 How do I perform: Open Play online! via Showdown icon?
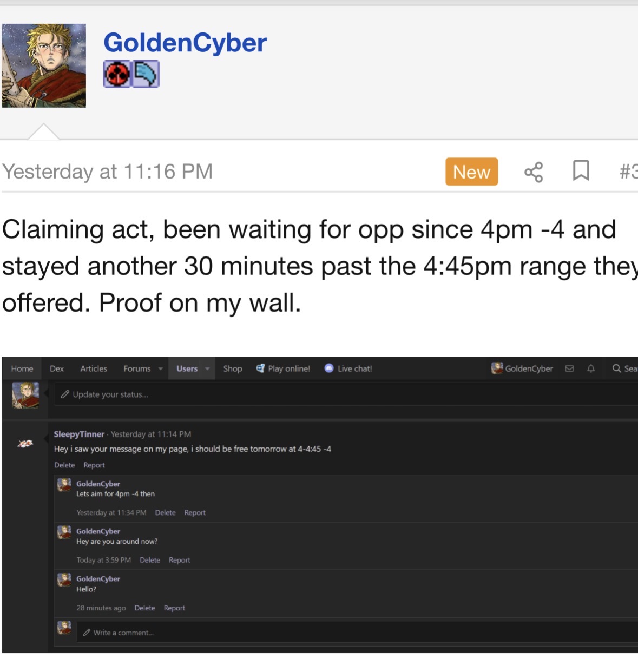click(260, 368)
